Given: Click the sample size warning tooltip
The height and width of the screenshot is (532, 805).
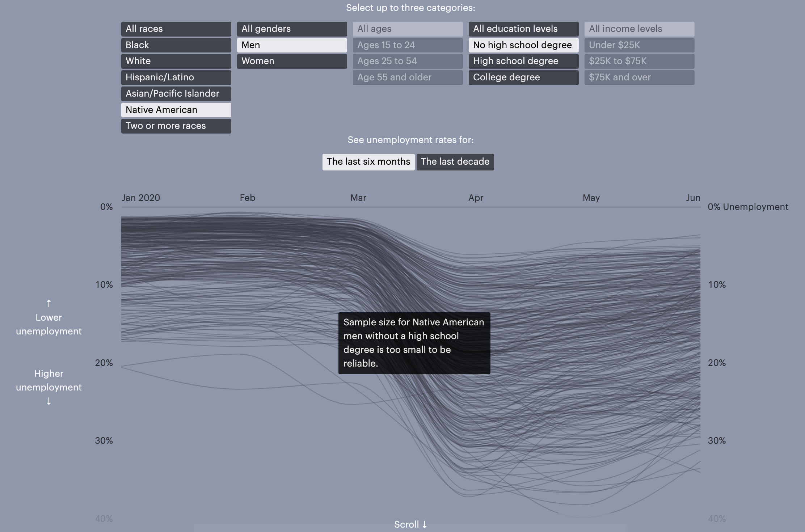Looking at the screenshot, I should [x=414, y=343].
